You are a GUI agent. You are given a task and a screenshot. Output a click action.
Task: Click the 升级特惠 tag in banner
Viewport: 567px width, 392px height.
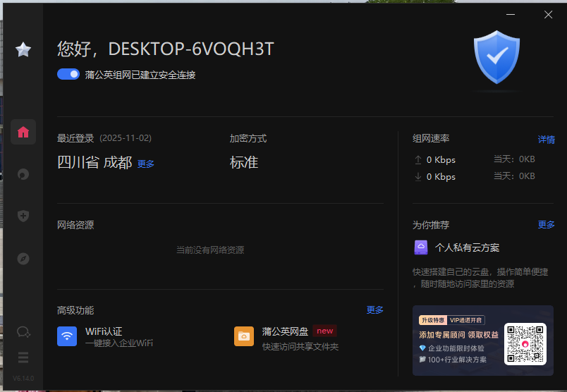click(433, 320)
